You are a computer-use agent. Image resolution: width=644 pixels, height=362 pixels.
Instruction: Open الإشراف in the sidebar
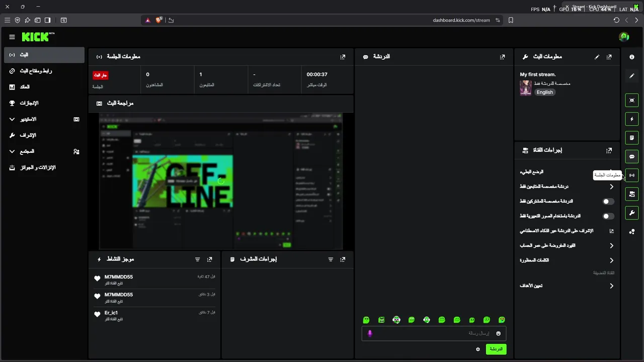pos(44,135)
